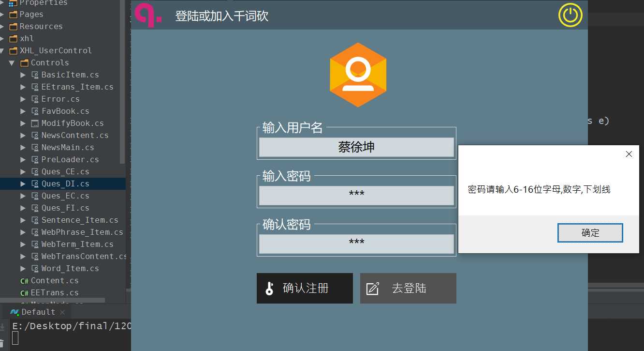The image size is (644, 351).
Task: Select the XHL_UserControl folder icon
Action: coord(14,50)
